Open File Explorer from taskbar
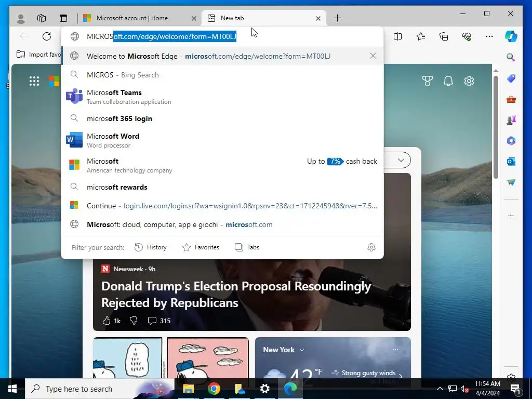 pyautogui.click(x=188, y=389)
